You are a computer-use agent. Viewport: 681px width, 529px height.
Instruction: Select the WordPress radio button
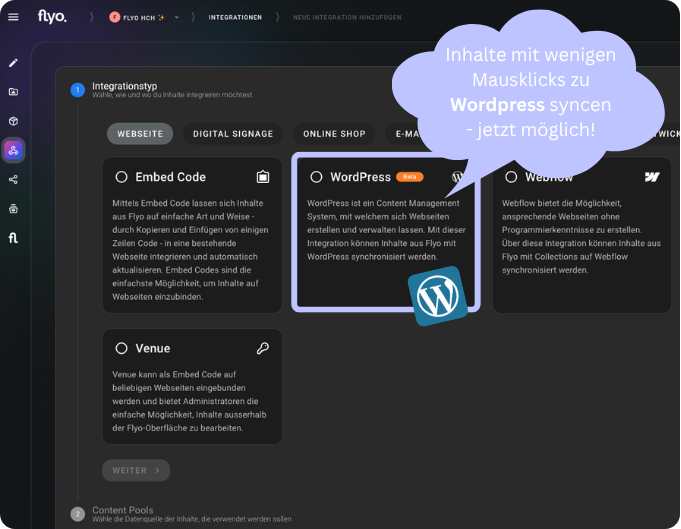click(316, 177)
